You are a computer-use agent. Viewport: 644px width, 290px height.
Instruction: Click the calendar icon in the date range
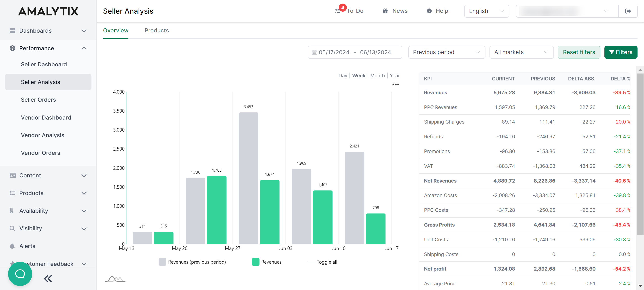[314, 52]
